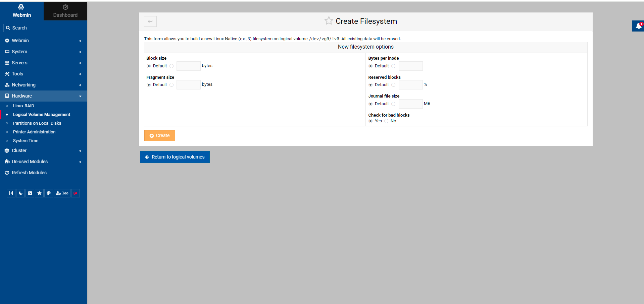The height and width of the screenshot is (304, 644).
Task: Open theme configuration with the palette icon
Action: pos(49,193)
